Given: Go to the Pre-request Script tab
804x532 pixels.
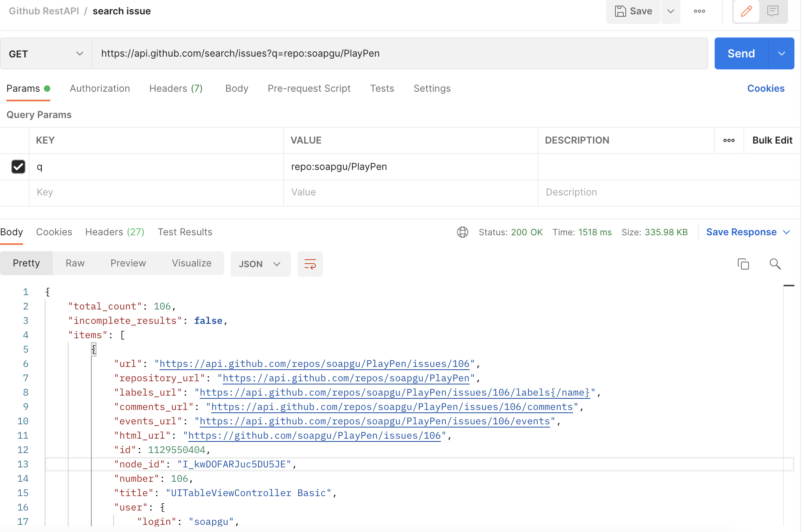Looking at the screenshot, I should (309, 89).
